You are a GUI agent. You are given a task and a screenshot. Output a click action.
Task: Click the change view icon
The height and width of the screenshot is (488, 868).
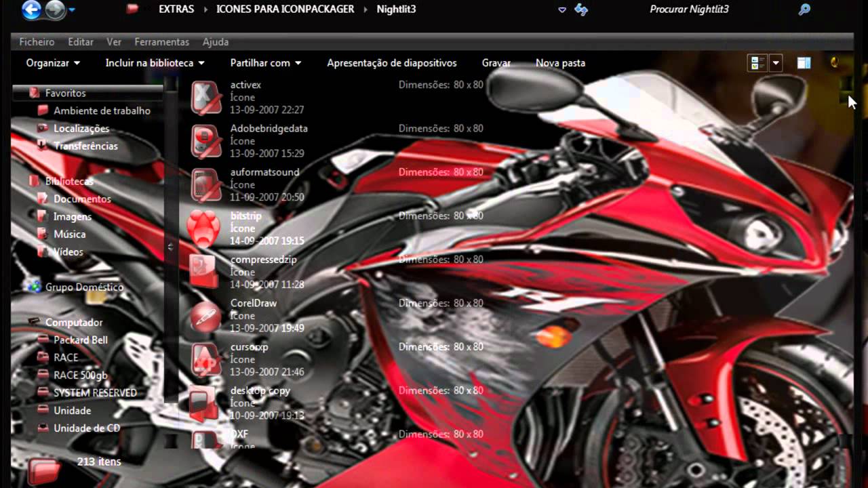pyautogui.click(x=757, y=63)
